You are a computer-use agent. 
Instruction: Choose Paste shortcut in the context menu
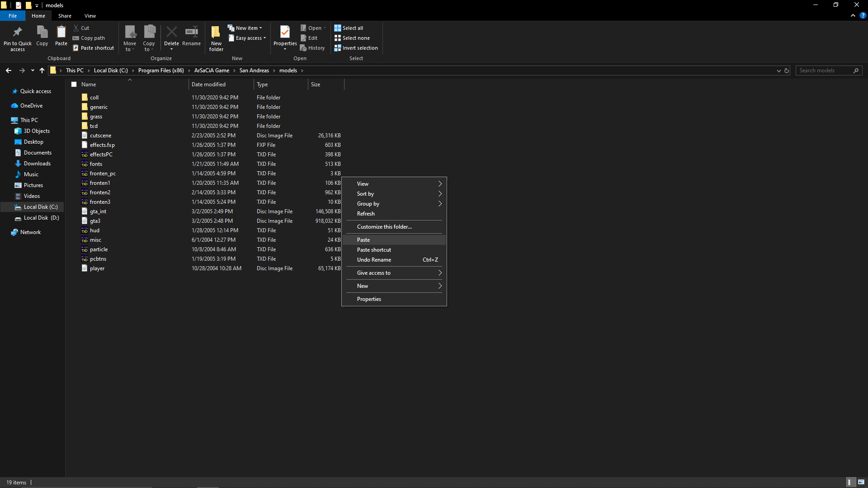(394, 250)
